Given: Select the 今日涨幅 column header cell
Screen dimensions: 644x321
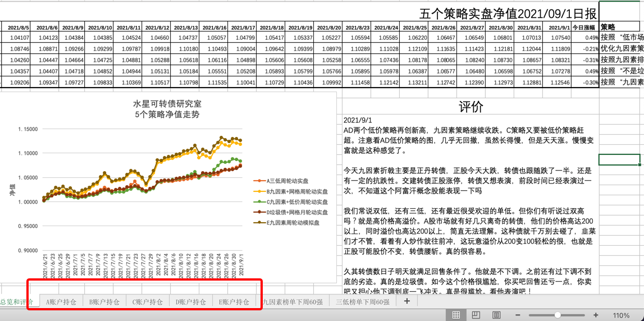Looking at the screenshot, I should coord(586,27).
